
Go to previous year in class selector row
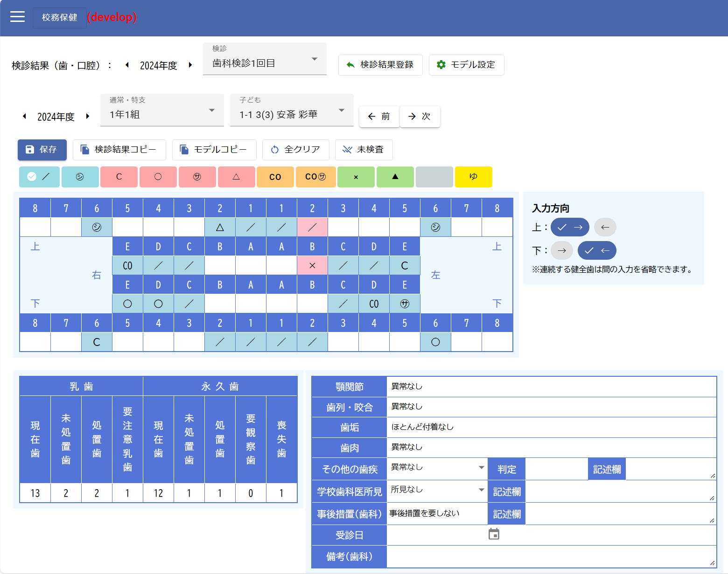click(x=24, y=117)
